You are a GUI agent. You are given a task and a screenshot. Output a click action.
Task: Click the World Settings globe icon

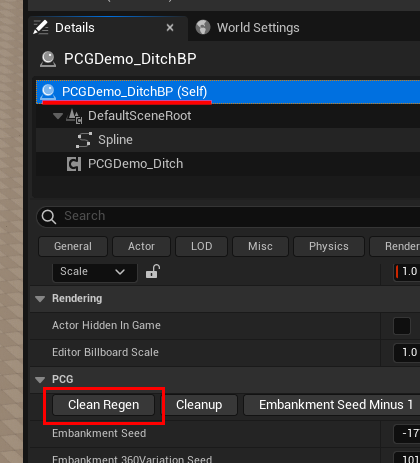tap(203, 27)
